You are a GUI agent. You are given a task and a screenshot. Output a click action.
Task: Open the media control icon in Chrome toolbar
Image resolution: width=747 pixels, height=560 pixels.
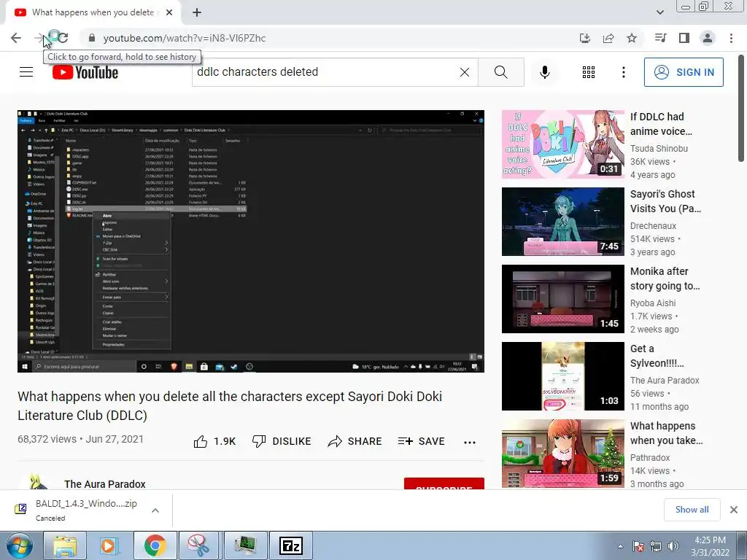point(660,38)
